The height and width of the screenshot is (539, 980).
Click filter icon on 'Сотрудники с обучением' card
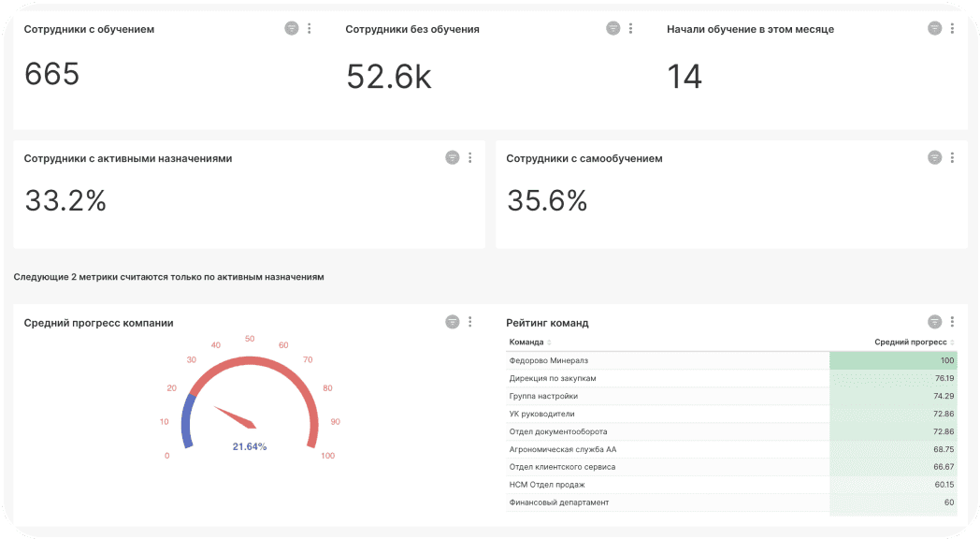291,28
